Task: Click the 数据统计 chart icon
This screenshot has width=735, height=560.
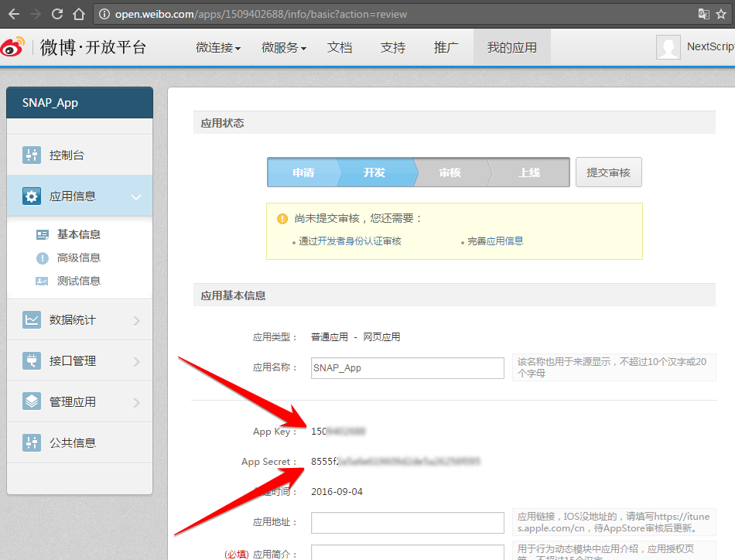Action: (x=32, y=319)
